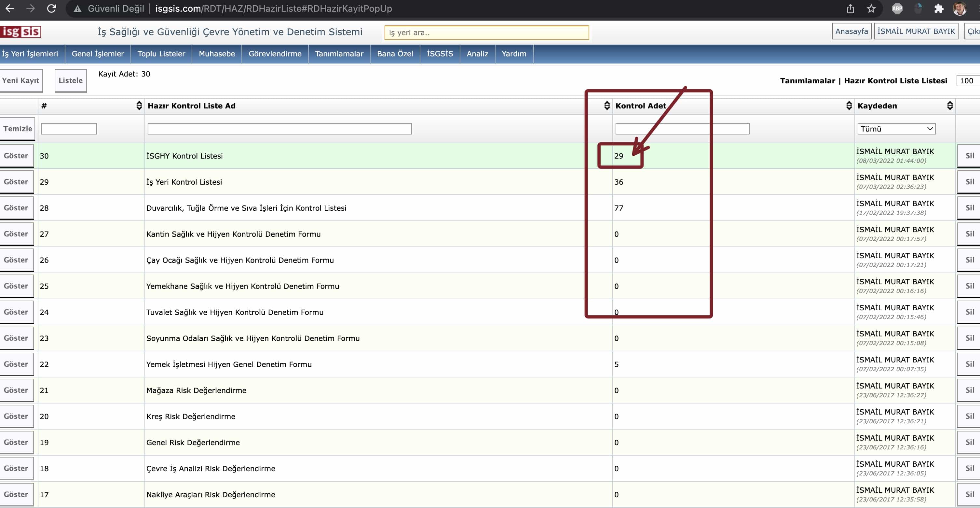Sort by the # column arrows

point(139,106)
